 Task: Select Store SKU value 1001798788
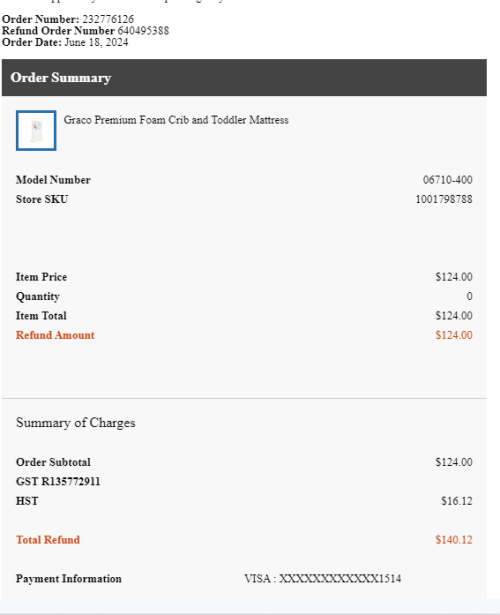(444, 199)
